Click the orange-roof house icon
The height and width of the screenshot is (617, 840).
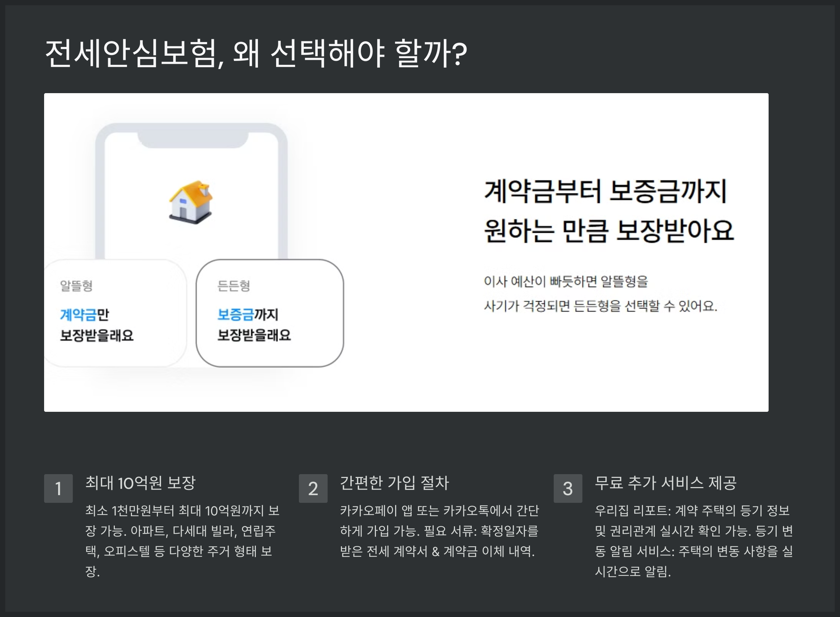(191, 202)
